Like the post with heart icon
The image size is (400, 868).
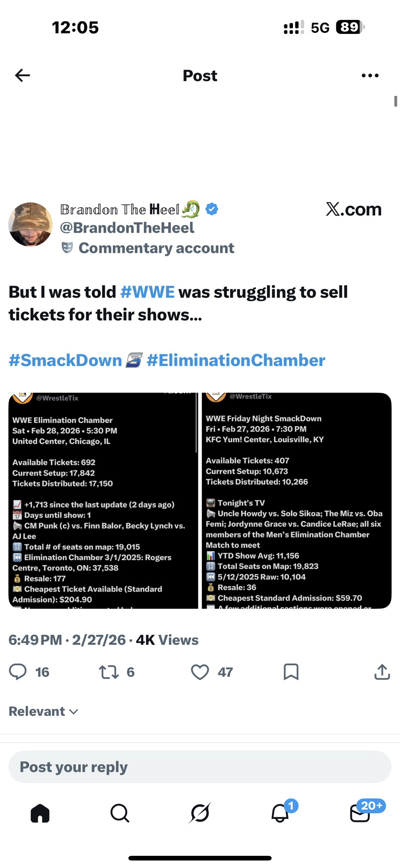click(200, 672)
